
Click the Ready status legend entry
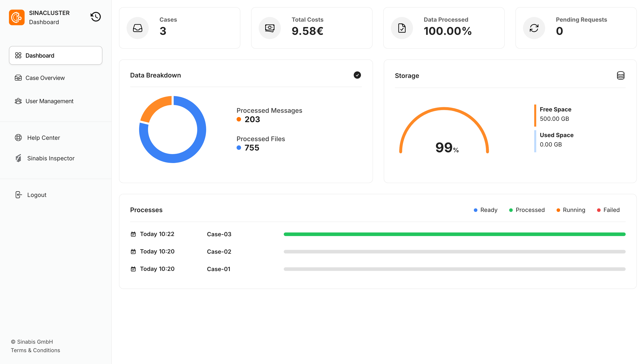click(485, 210)
